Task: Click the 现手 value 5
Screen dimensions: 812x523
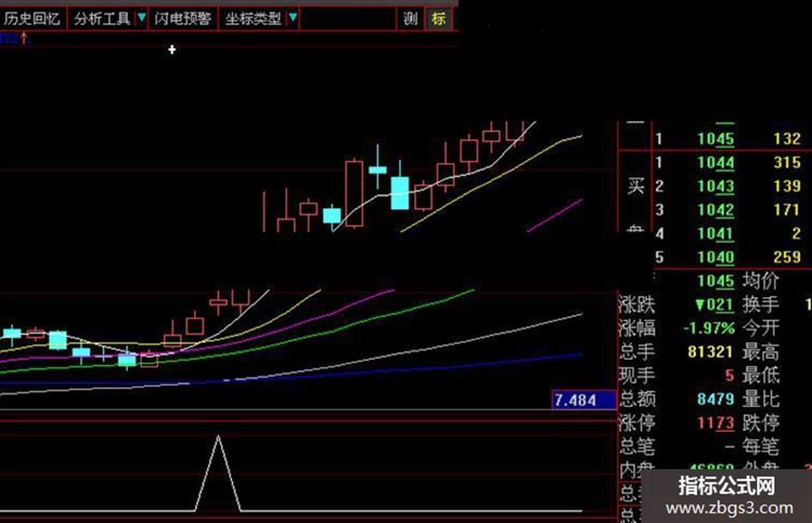Action: [730, 375]
